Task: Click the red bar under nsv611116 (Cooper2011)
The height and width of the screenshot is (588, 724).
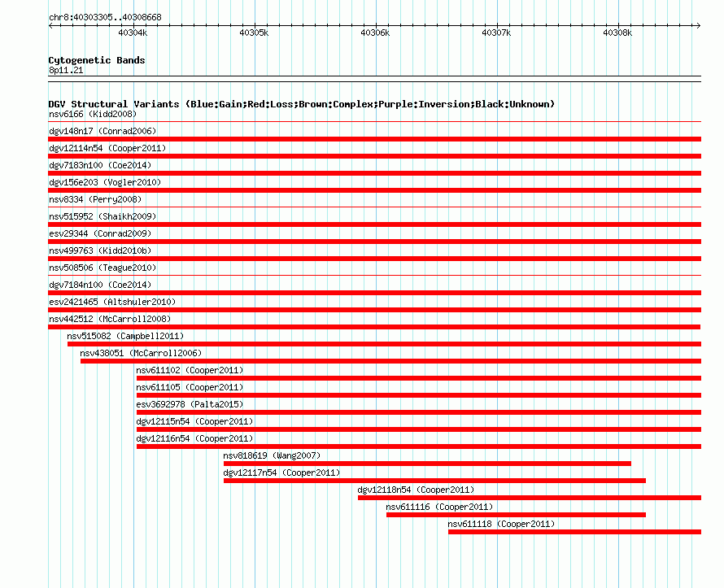Action: tap(517, 515)
